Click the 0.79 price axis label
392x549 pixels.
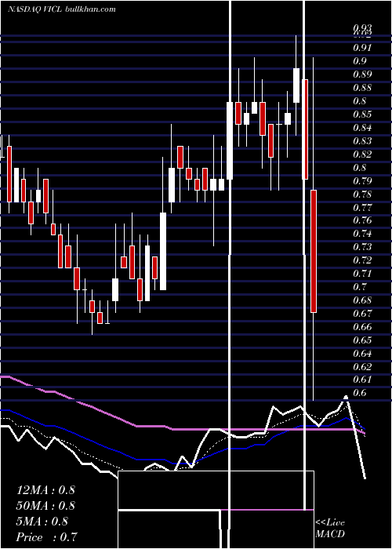tap(362, 180)
